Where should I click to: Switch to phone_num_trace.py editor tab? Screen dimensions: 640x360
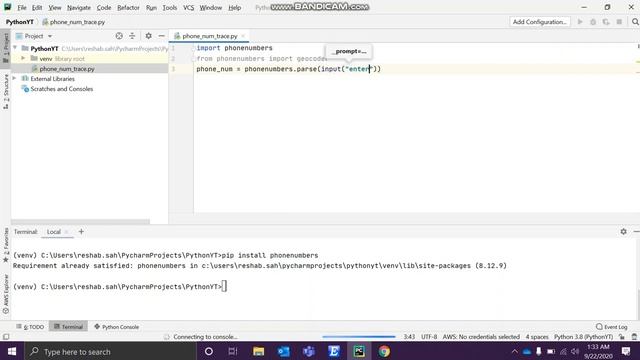click(209, 36)
